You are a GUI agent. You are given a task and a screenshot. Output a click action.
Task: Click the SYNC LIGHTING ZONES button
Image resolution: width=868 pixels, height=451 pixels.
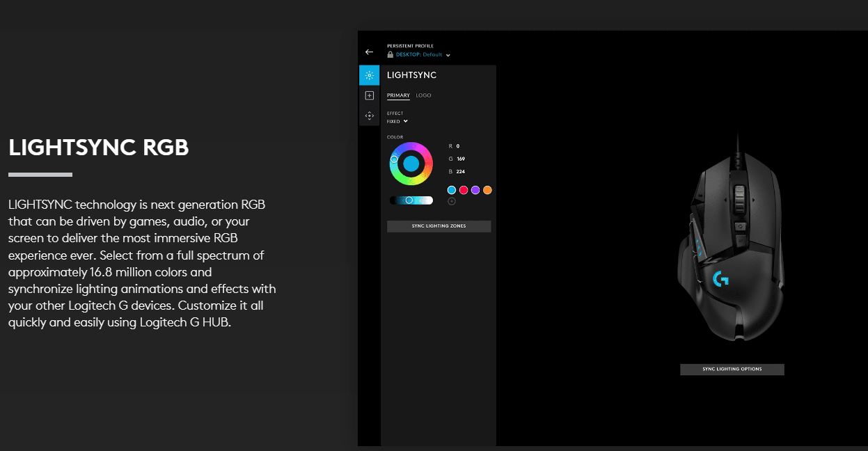tap(439, 226)
